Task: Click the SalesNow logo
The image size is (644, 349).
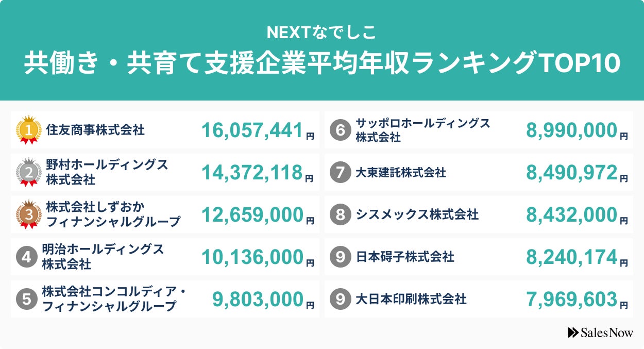Action: coord(600,333)
